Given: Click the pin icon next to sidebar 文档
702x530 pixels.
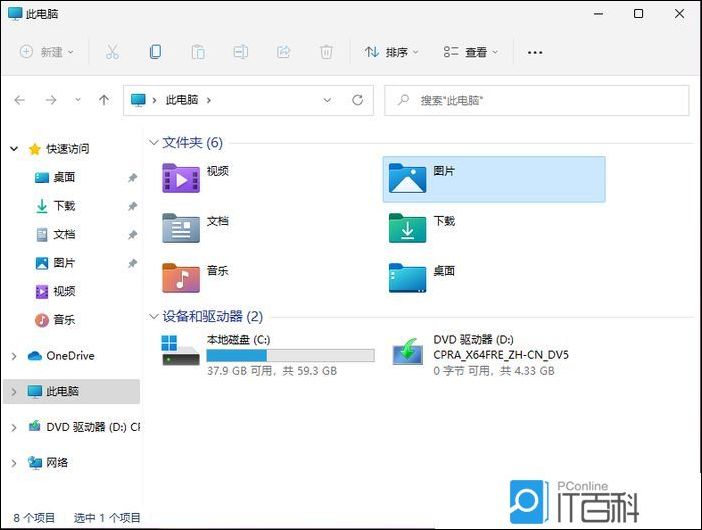Looking at the screenshot, I should pyautogui.click(x=132, y=235).
